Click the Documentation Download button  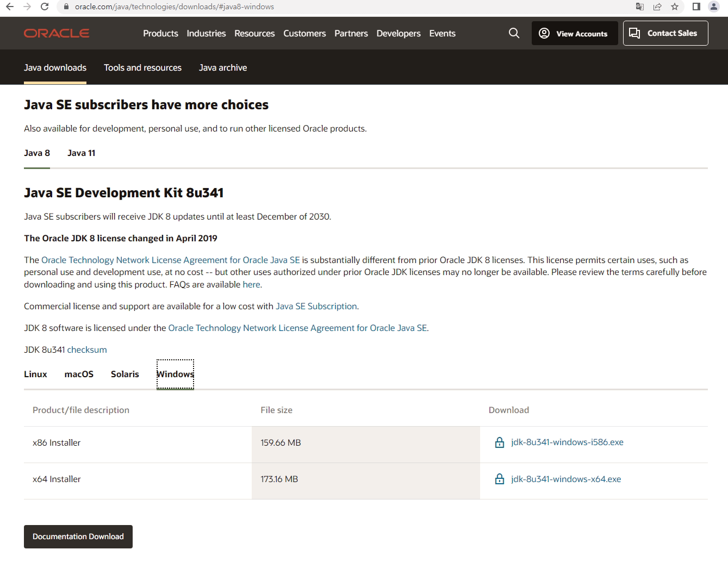[x=78, y=536]
